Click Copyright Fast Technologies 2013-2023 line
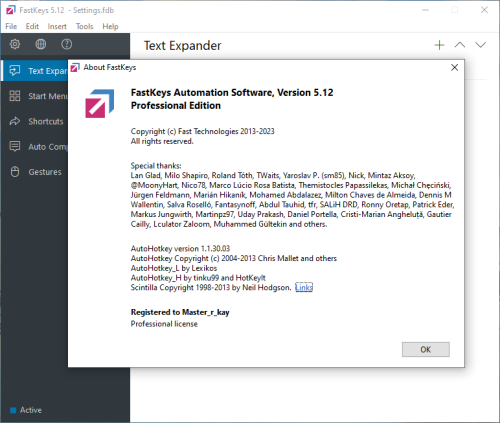The image size is (500, 423). coord(202,131)
